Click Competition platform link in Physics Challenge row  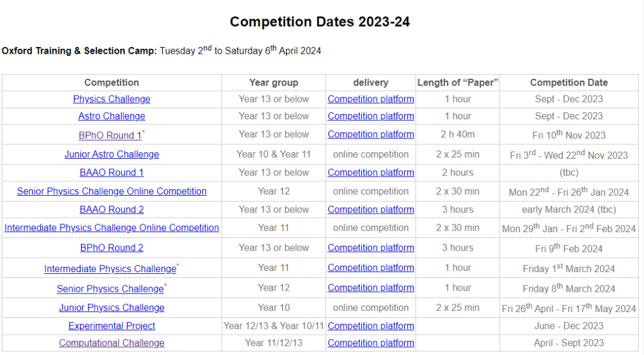[371, 99]
